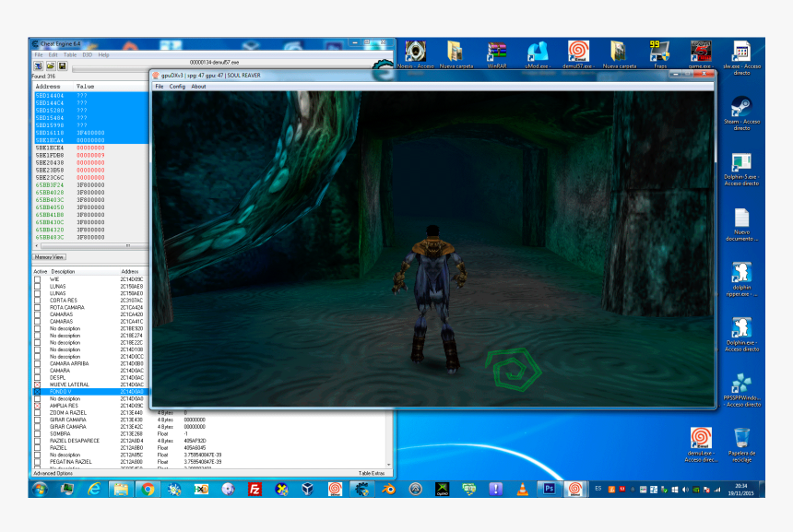793x532 pixels.
Task: Open About menu in gpuDXv3 window
Action: coord(198,87)
